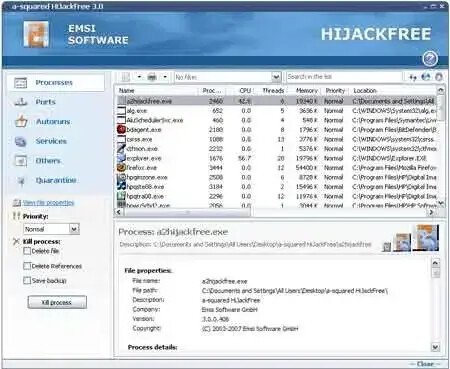Select the bdagent.exe process row
The image size is (450, 369).
pyautogui.click(x=277, y=130)
